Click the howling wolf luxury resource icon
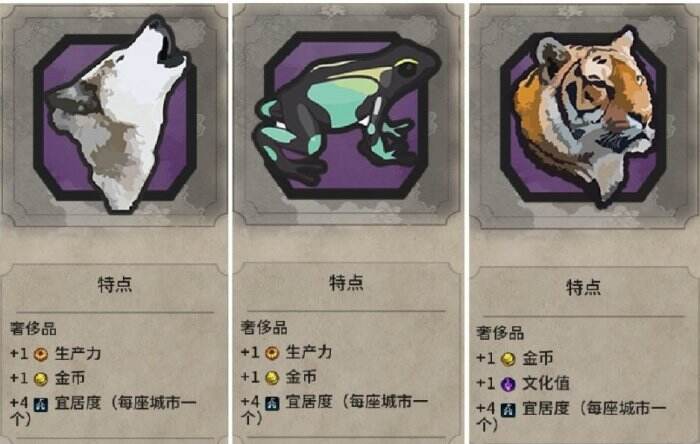 (x=115, y=114)
